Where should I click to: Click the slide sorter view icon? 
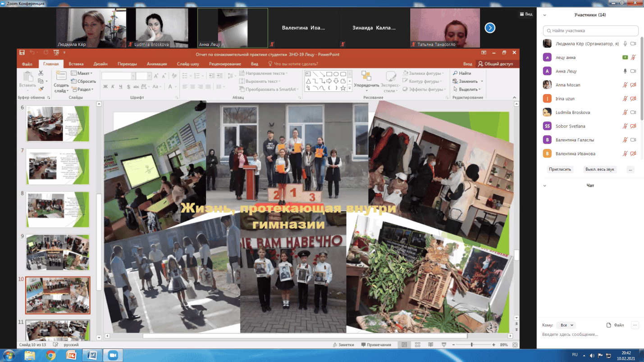418,345
